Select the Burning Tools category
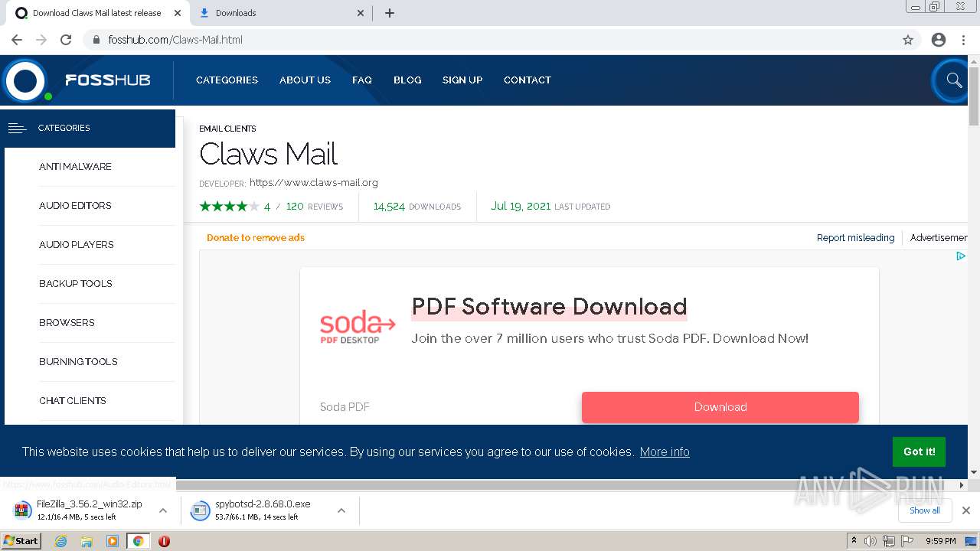This screenshot has width=980, height=551. [x=78, y=361]
